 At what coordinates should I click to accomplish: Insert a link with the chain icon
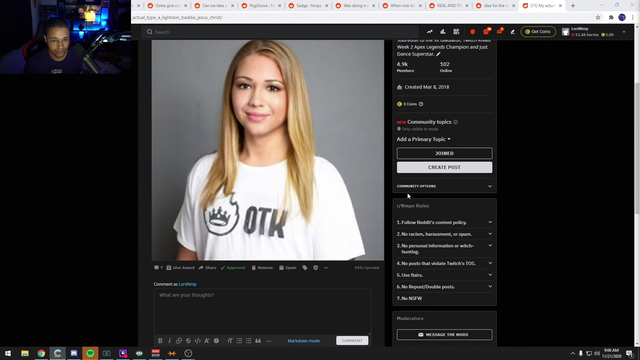tap(179, 340)
